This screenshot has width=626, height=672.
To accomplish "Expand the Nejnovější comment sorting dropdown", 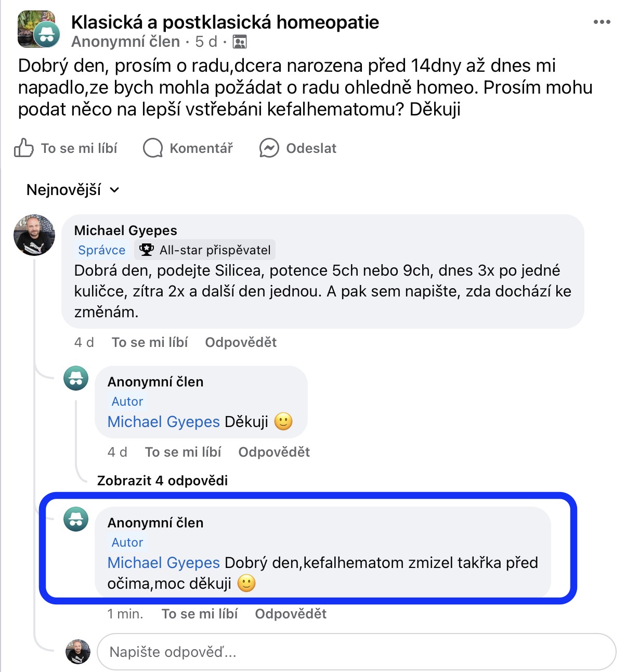I will [73, 190].
